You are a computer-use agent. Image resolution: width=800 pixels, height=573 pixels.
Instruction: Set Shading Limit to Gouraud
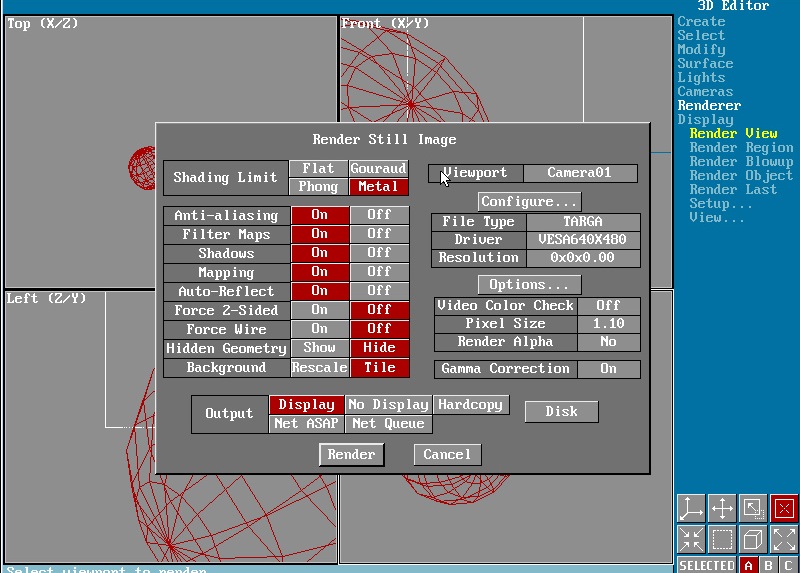[x=379, y=168]
